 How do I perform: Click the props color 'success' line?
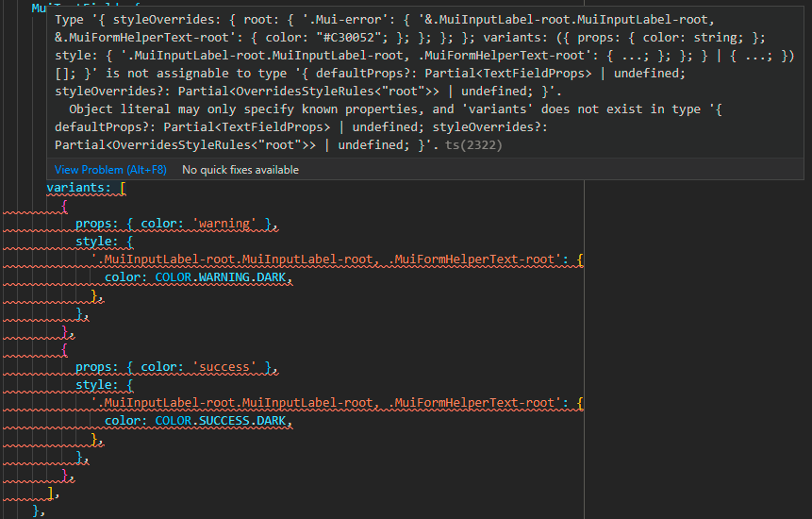176,367
